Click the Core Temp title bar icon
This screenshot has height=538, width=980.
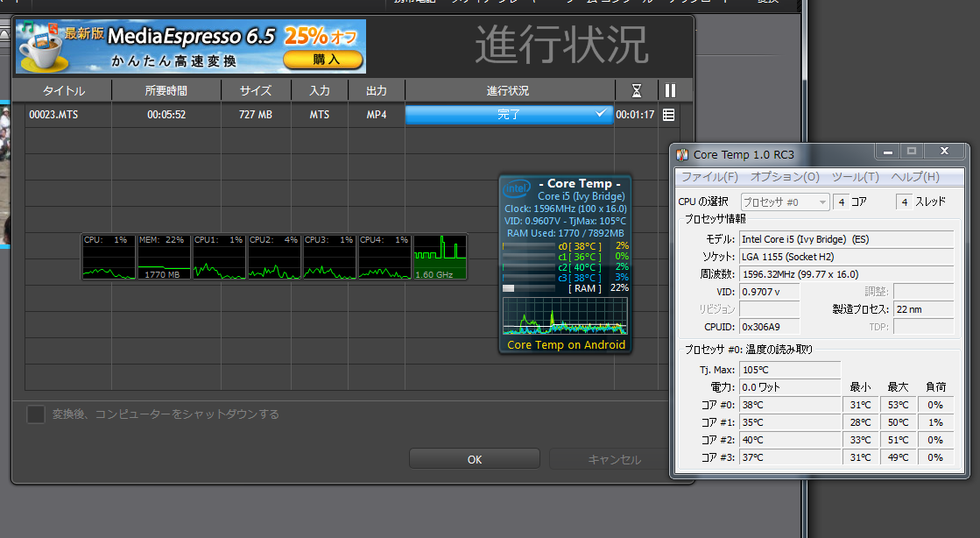(x=682, y=154)
